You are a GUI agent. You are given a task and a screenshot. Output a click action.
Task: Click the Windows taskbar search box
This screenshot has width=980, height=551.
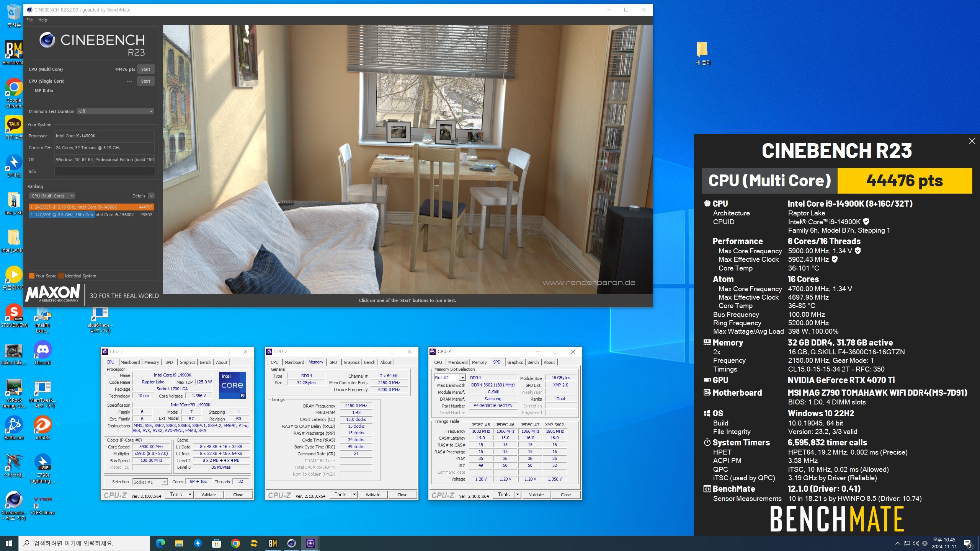[84, 543]
